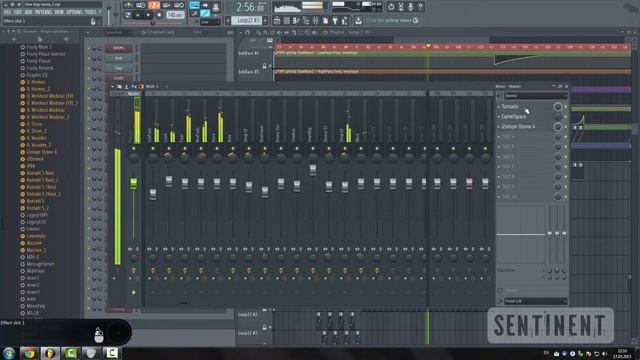Click the tempo value field
The width and height of the screenshot is (640, 360).
click(x=176, y=15)
